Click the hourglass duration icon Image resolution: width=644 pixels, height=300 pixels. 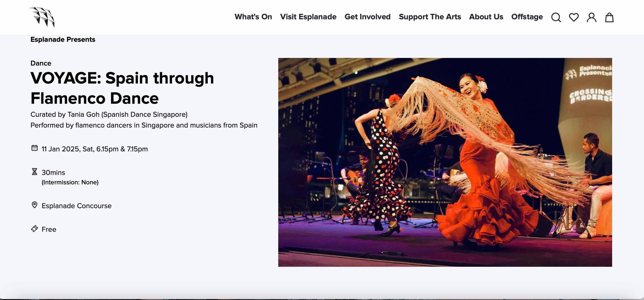click(34, 172)
